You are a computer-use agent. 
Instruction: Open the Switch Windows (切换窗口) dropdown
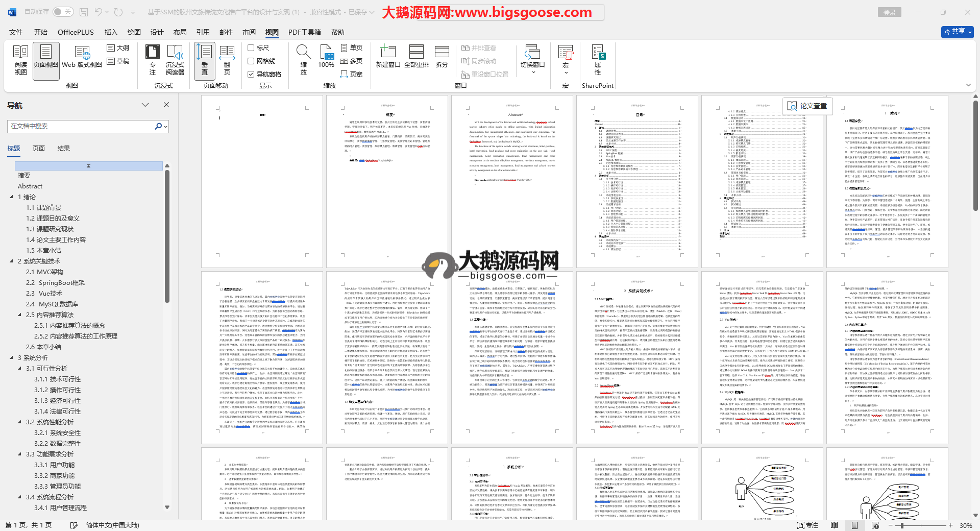click(x=532, y=60)
